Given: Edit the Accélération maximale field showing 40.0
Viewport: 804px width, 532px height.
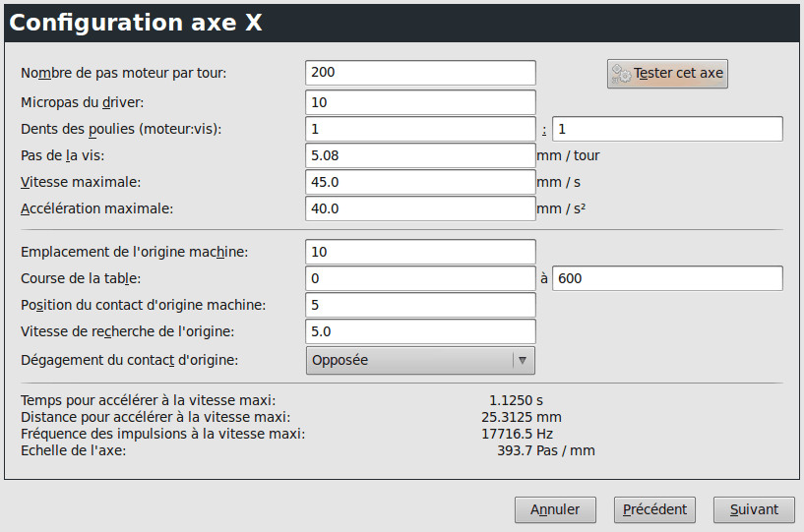Looking at the screenshot, I should point(420,209).
